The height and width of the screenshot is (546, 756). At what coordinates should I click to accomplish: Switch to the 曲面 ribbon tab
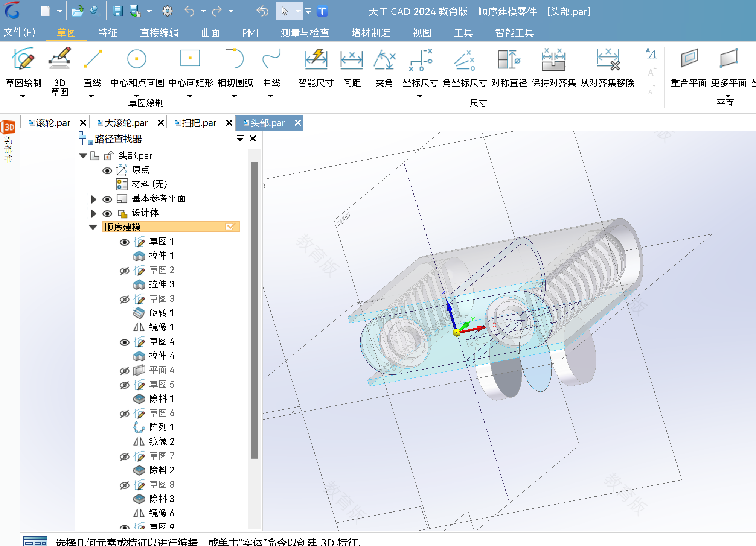(210, 33)
